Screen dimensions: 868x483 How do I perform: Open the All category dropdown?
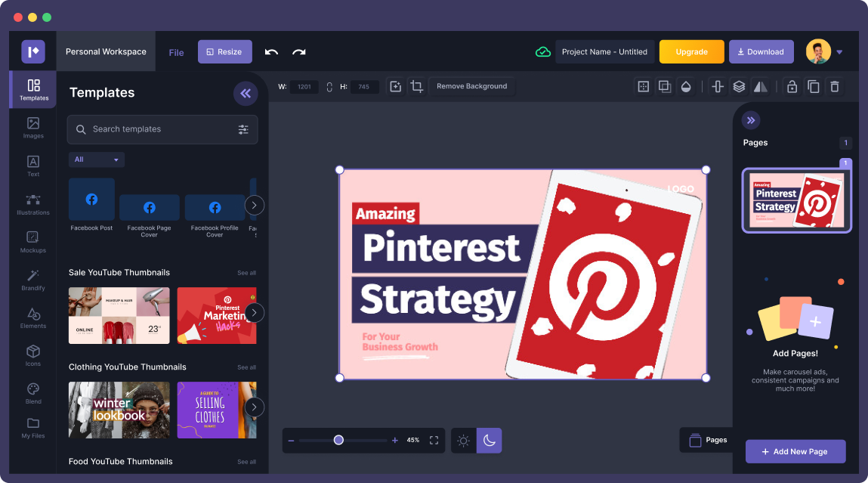tap(97, 159)
